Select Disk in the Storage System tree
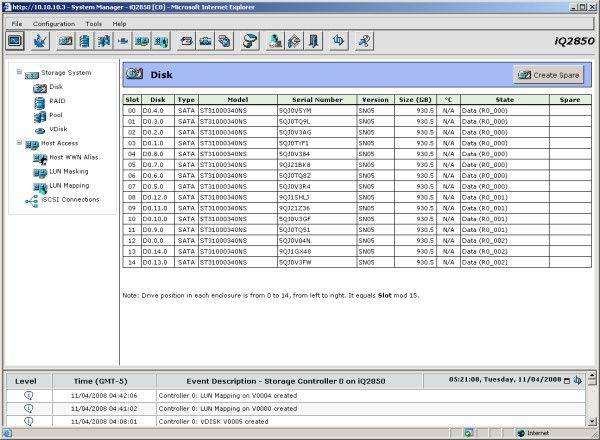This screenshot has width=600, height=440. [56, 87]
